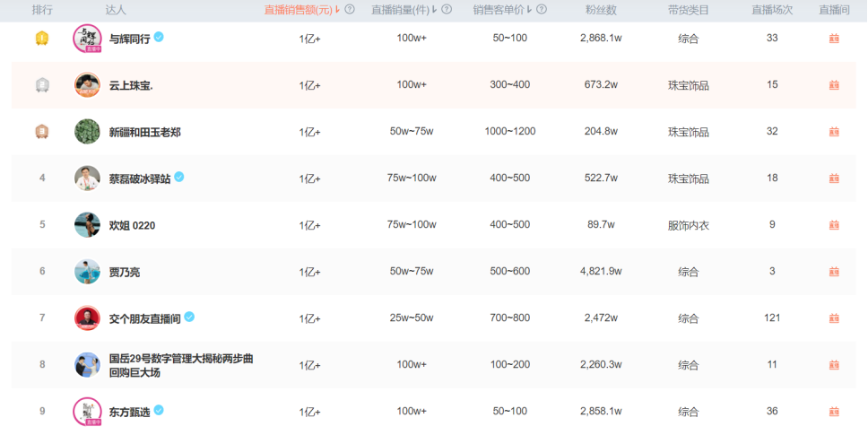Click help icon next to 直播销量(件)
Viewport: 868px width, 435px height.
point(447,9)
